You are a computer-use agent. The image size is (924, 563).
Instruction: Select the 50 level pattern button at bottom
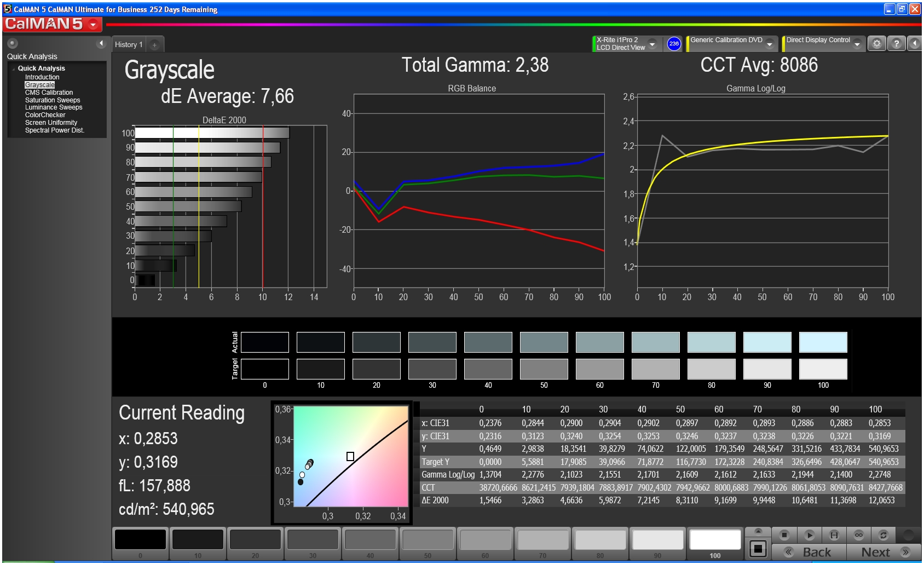point(428,543)
